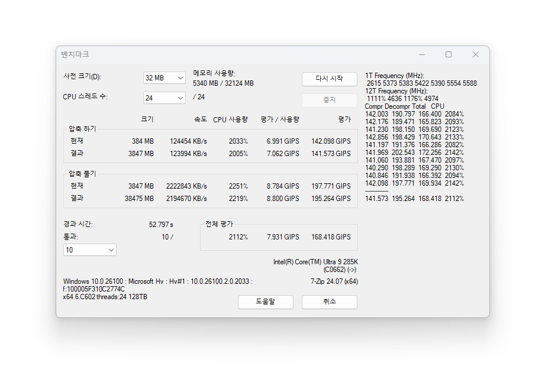
Task: Select the 메모리 사용량 memory usage text
Action: pyautogui.click(x=214, y=73)
